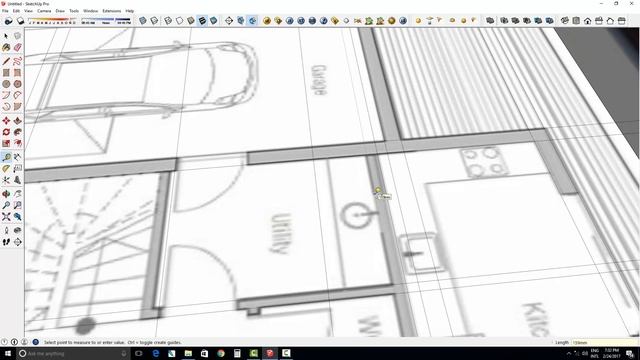Select the Position Camera tool

click(x=6, y=231)
